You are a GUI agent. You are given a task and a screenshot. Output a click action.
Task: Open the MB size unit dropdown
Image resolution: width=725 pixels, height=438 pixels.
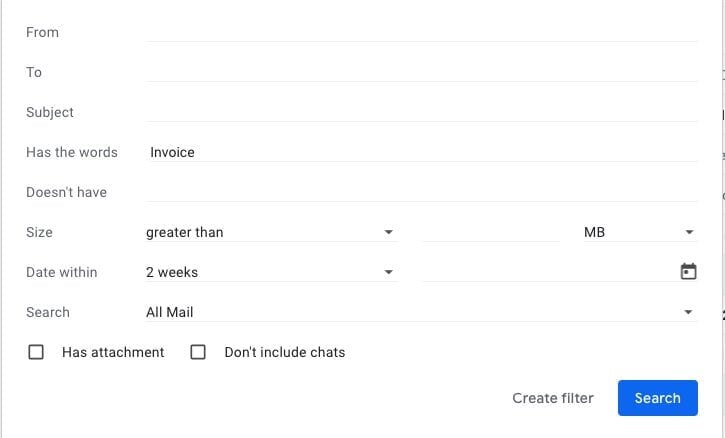[x=640, y=232]
